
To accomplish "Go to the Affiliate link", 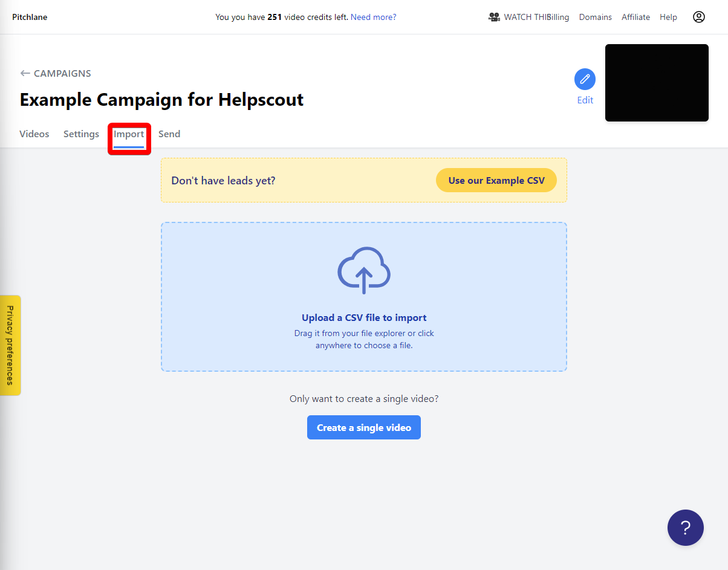I will (636, 17).
